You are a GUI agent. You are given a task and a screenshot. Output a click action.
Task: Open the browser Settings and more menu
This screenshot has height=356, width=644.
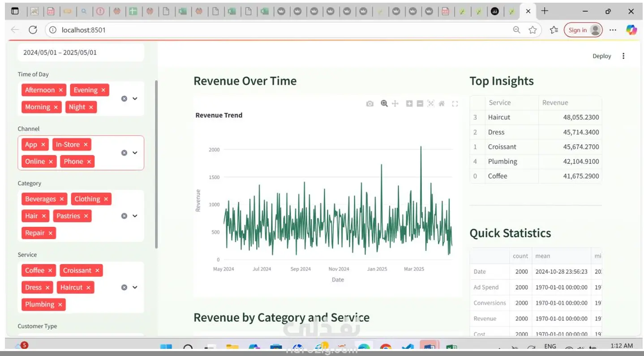pos(613,30)
